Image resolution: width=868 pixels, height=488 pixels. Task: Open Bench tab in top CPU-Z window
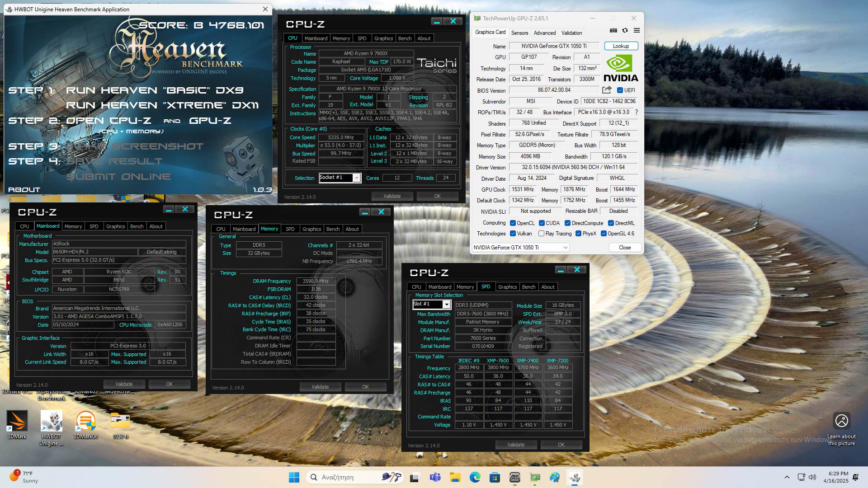pyautogui.click(x=405, y=38)
